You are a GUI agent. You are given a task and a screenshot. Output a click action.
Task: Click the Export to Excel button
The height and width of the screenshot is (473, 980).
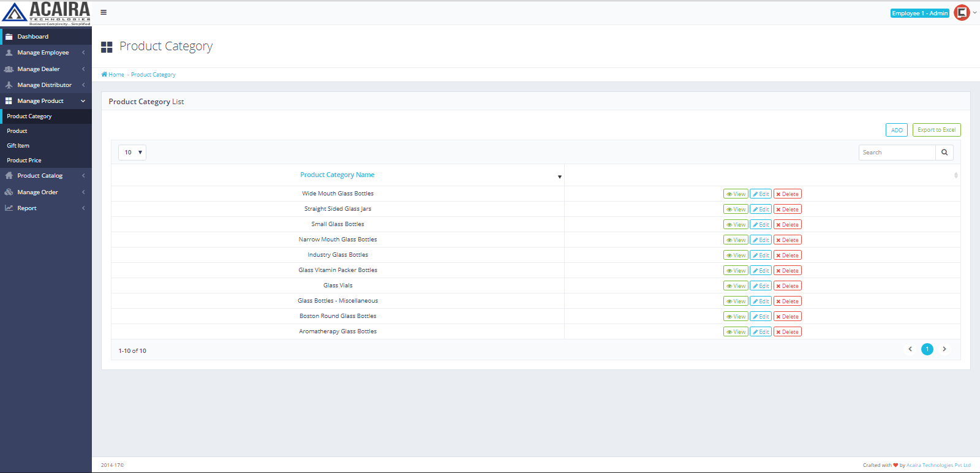[x=936, y=130]
